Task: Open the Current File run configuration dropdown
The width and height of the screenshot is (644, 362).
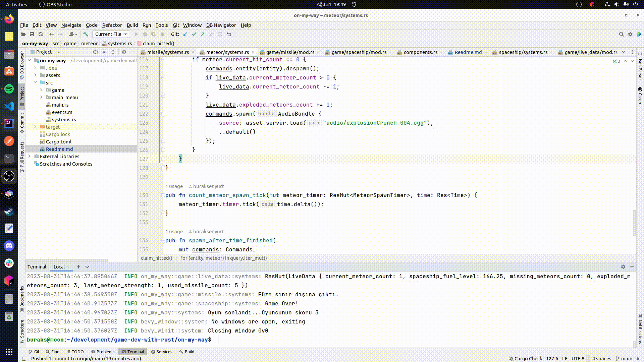Action: point(111,34)
